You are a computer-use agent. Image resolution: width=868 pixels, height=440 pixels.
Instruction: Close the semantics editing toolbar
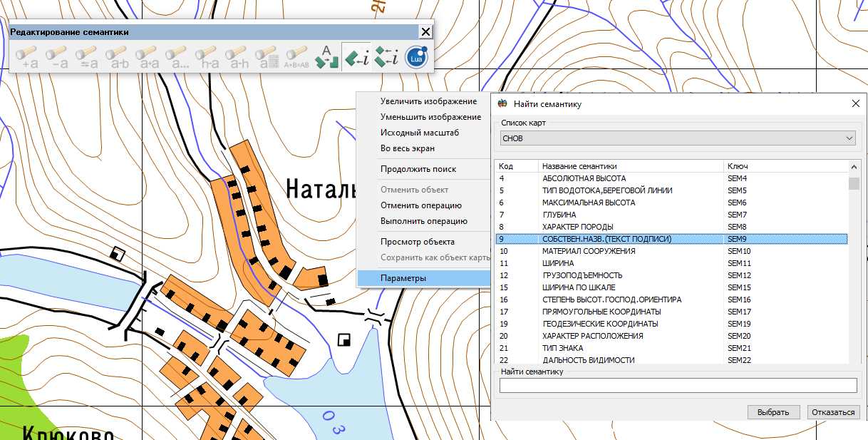[x=425, y=32]
